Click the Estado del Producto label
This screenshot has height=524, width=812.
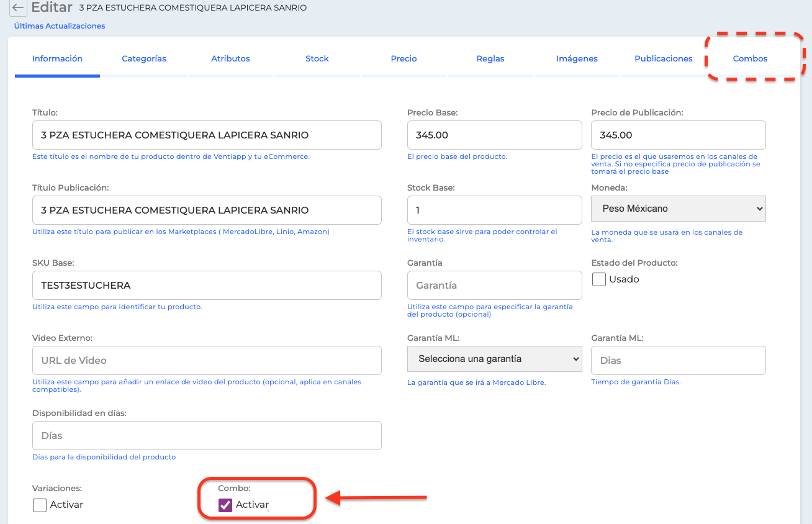pos(634,263)
